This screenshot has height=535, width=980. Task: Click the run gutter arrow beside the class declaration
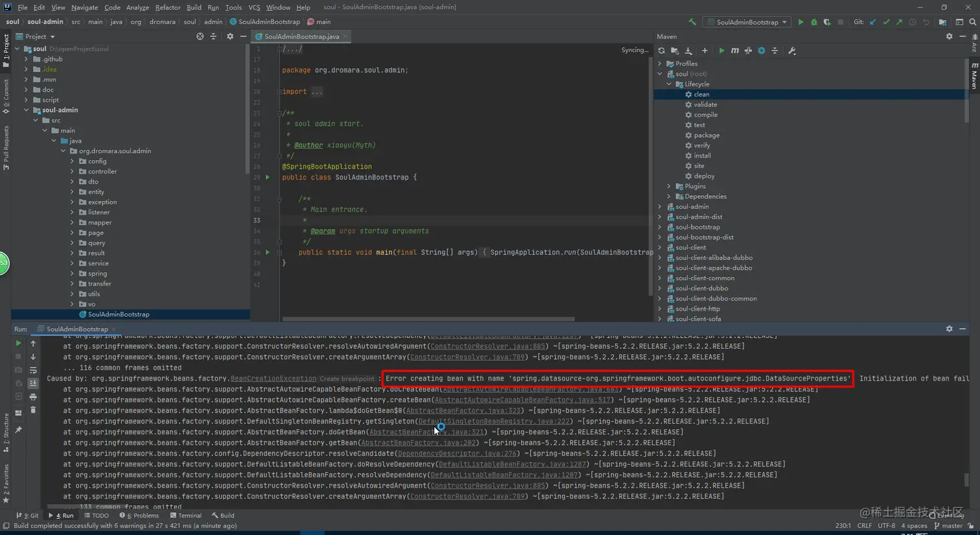coord(267,177)
